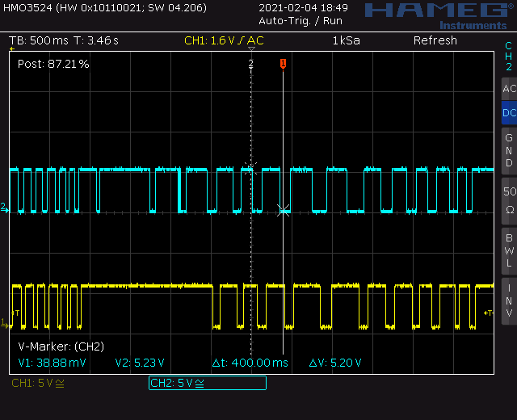Screen dimensions: 517x420
Task: Click the CH1 ground level arrow indicator
Action: point(4,323)
